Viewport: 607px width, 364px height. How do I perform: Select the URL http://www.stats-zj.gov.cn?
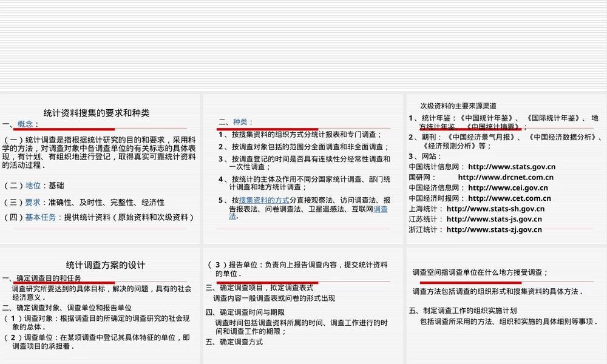point(494,229)
